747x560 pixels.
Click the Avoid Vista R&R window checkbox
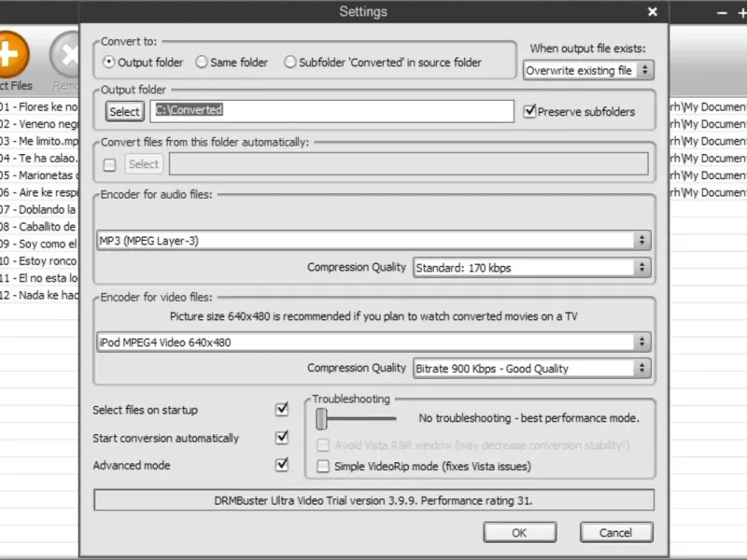click(323, 445)
